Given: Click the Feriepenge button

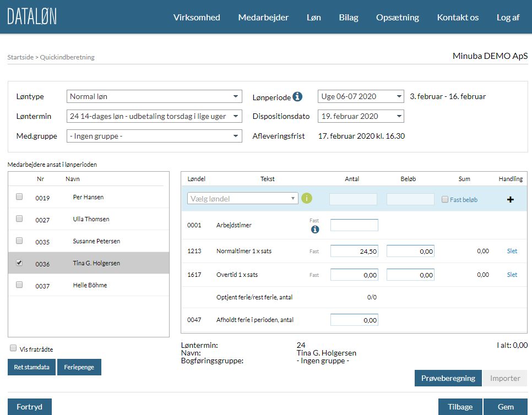Looking at the screenshot, I should [x=79, y=367].
